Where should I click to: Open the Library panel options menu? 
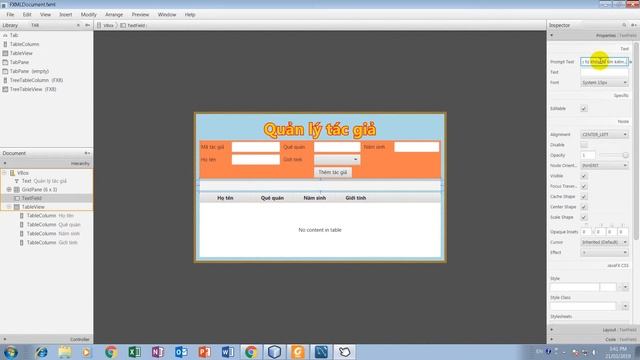(x=87, y=25)
